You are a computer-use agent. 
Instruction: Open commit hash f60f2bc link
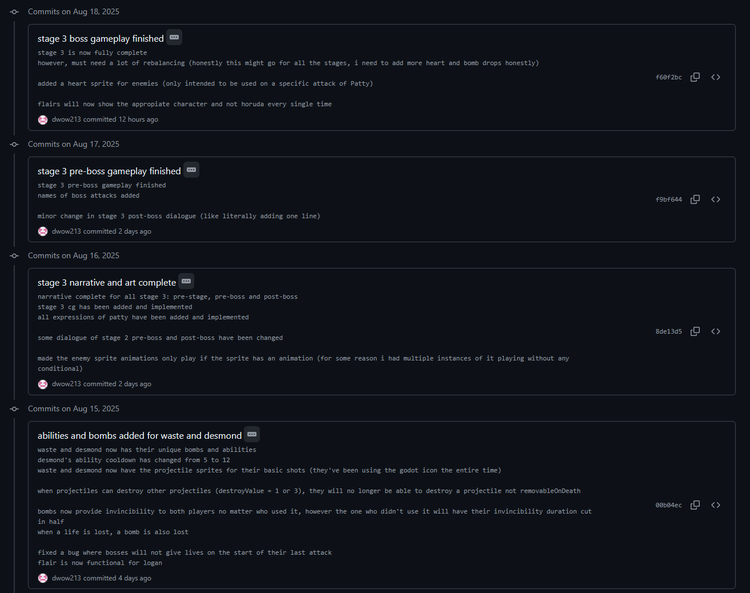click(668, 77)
